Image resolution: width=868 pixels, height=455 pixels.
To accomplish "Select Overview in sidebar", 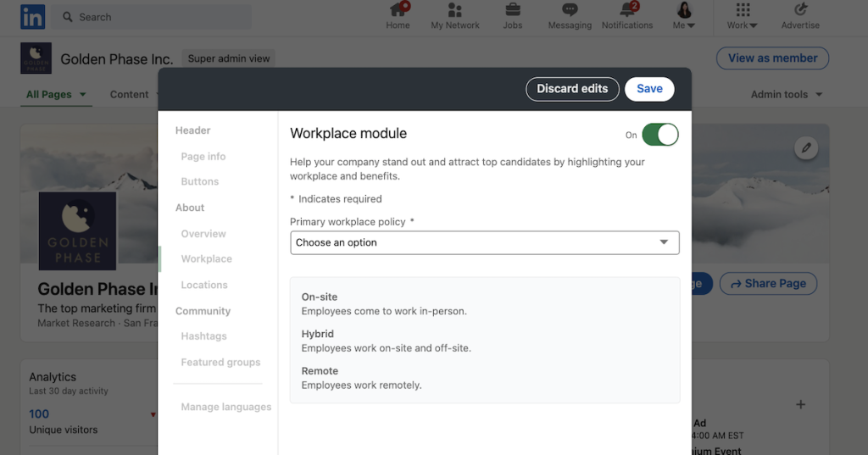I will coord(203,234).
